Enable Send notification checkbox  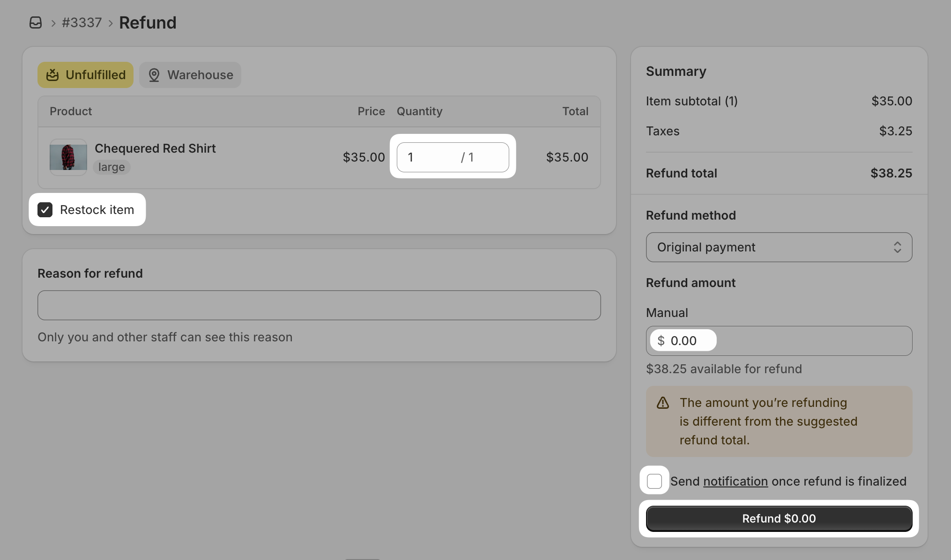(654, 481)
